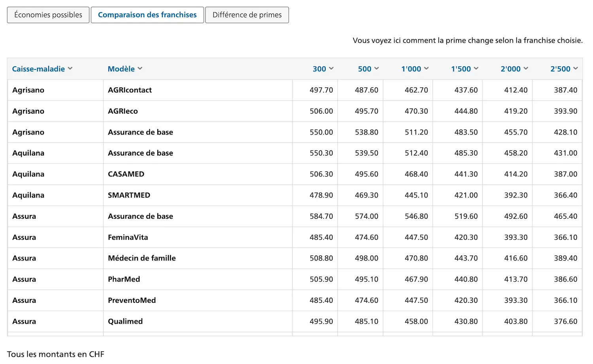Image resolution: width=593 pixels, height=364 pixels.
Task: Click Aquilana's Assurance de base model
Action: click(x=140, y=153)
